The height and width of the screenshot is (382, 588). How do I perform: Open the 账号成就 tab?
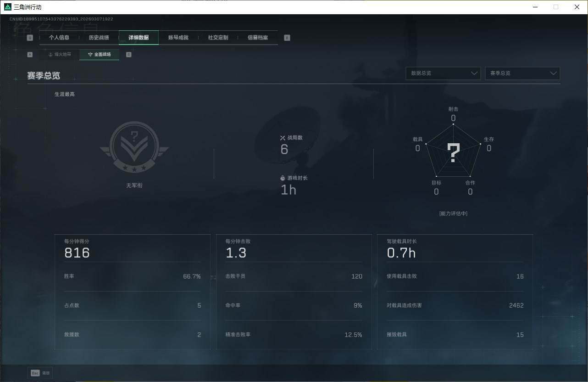(x=178, y=38)
